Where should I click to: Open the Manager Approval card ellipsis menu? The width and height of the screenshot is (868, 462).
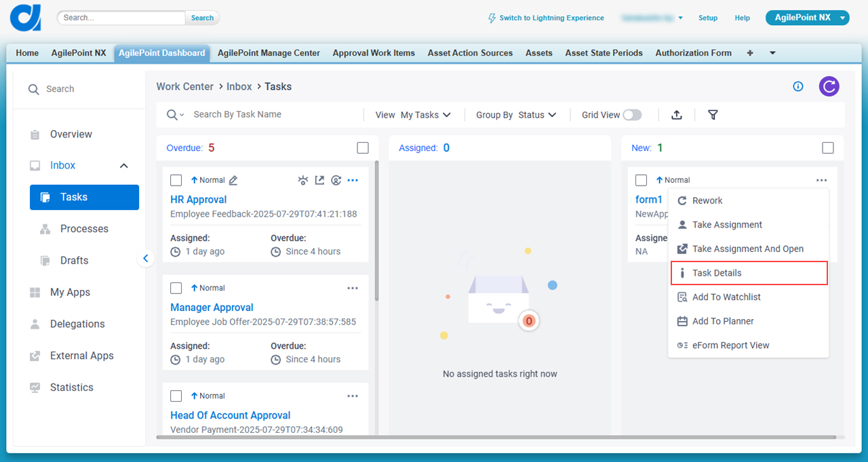click(353, 288)
